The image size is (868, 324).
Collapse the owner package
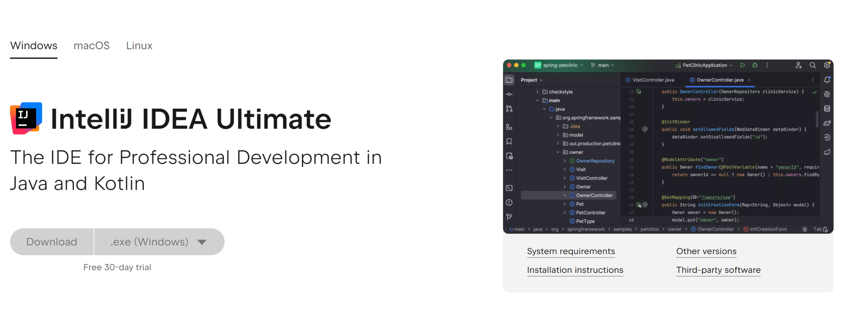point(558,152)
